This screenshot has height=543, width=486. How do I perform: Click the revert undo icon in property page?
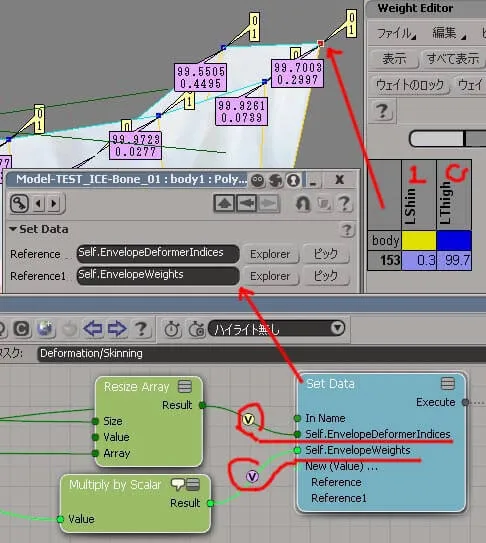pos(303,204)
